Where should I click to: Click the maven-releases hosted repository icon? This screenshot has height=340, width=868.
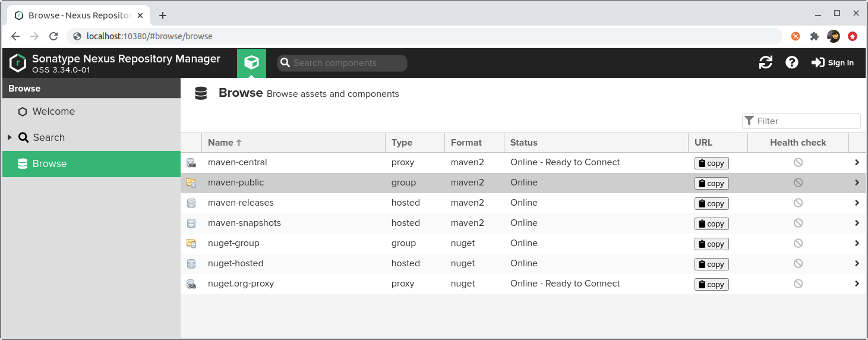point(191,203)
